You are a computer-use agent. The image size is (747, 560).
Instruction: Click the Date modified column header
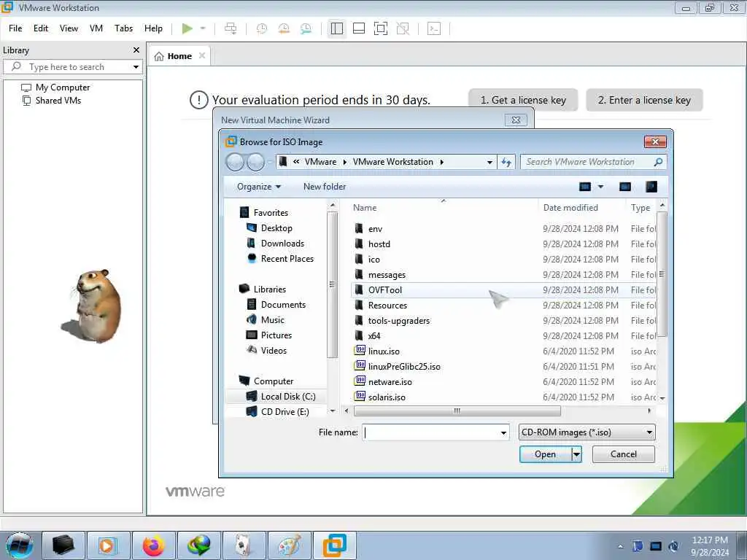pyautogui.click(x=570, y=208)
